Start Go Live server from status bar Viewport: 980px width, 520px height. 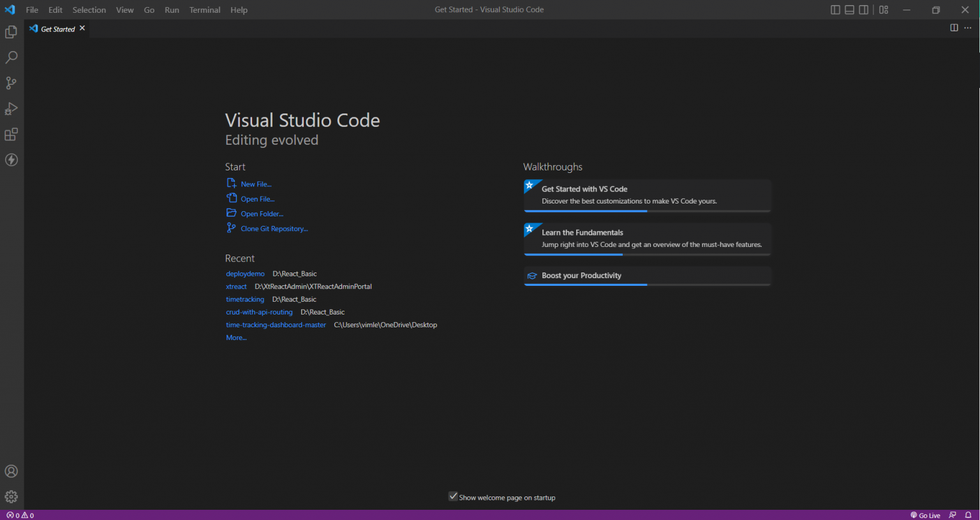pos(925,515)
